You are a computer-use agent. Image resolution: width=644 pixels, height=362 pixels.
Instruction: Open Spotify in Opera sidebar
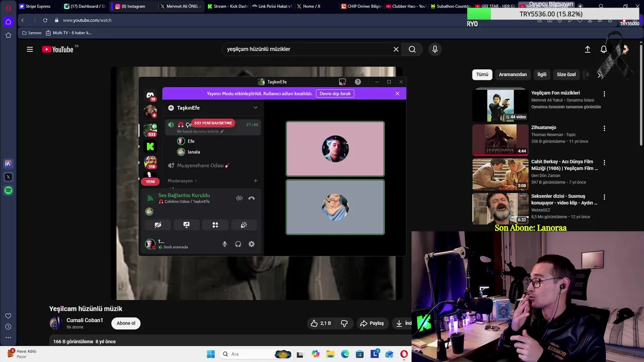8,191
